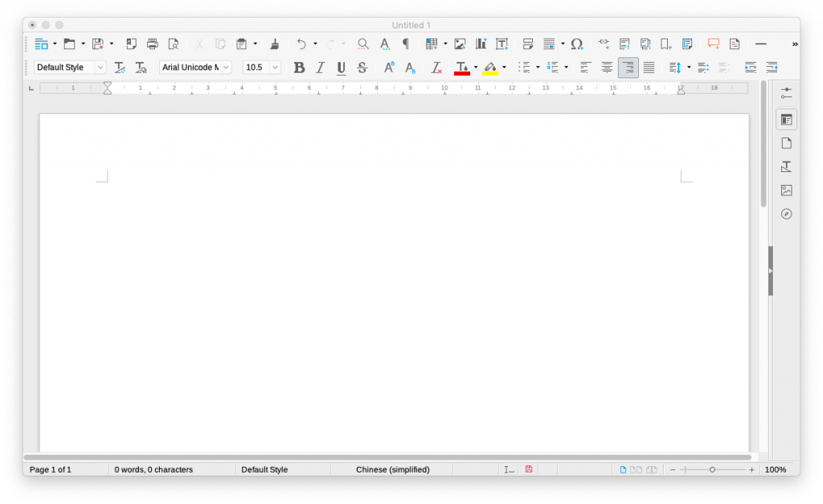
Task: Increase paragraph indent
Action: (751, 68)
